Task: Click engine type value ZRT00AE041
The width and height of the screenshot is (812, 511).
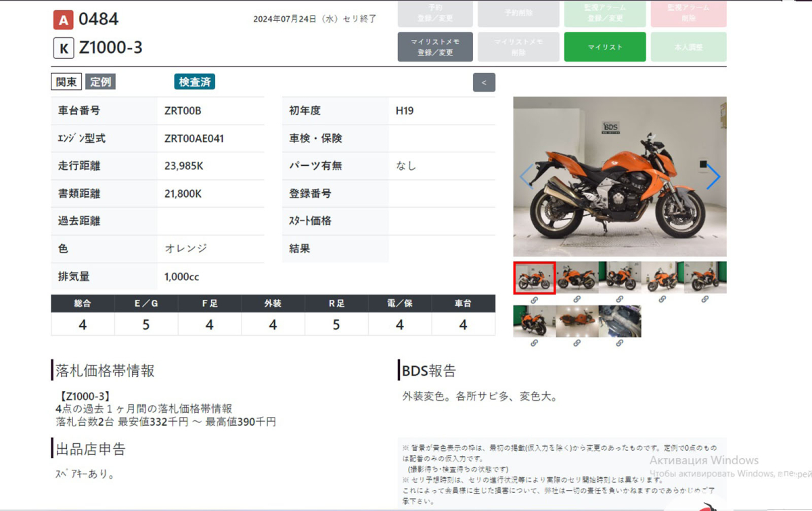Action: click(194, 138)
